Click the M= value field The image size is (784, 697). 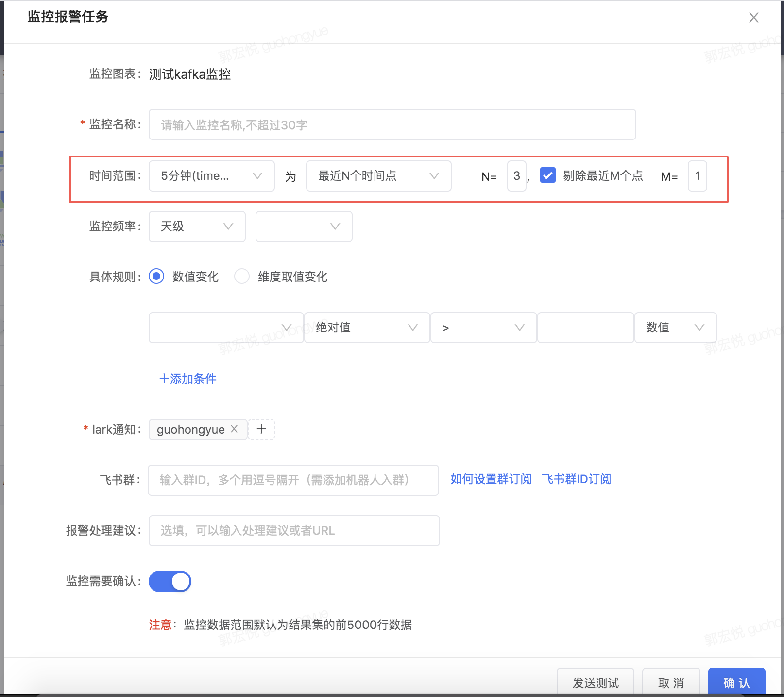point(698,176)
